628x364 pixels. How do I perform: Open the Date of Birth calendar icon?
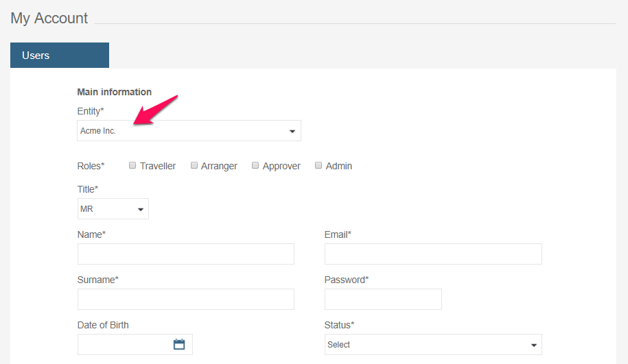(179, 344)
